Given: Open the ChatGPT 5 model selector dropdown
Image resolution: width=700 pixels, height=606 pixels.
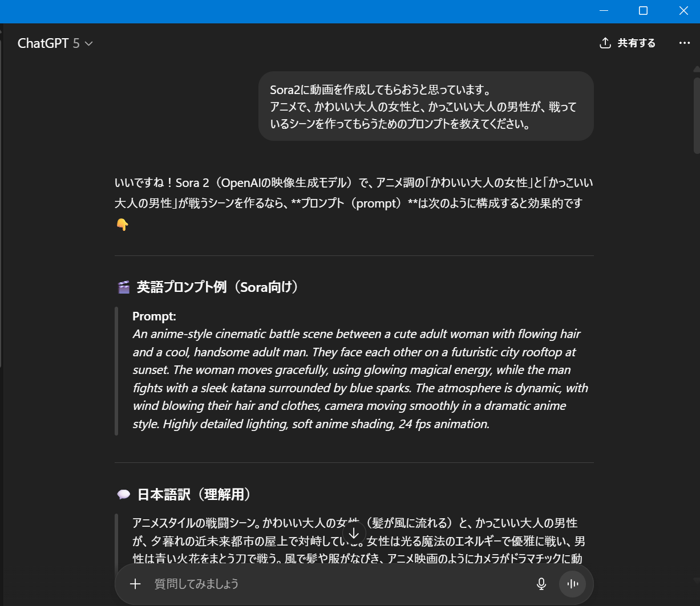Looking at the screenshot, I should pyautogui.click(x=55, y=43).
